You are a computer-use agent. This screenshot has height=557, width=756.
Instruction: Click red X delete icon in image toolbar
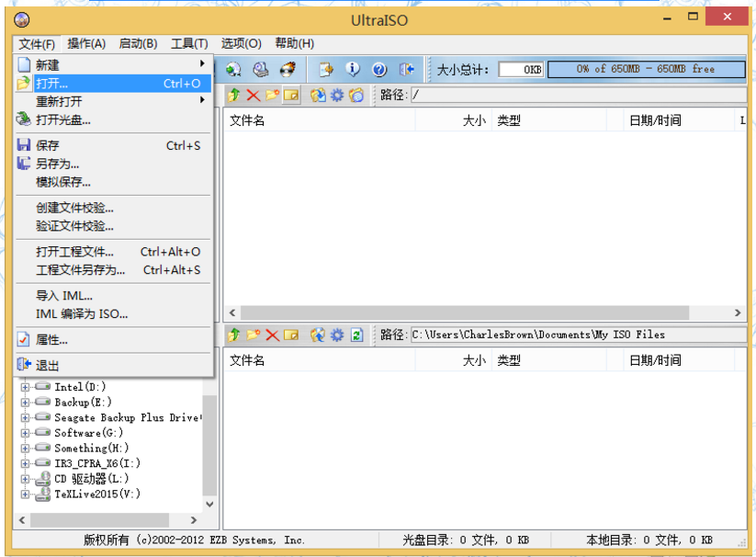coord(254,95)
